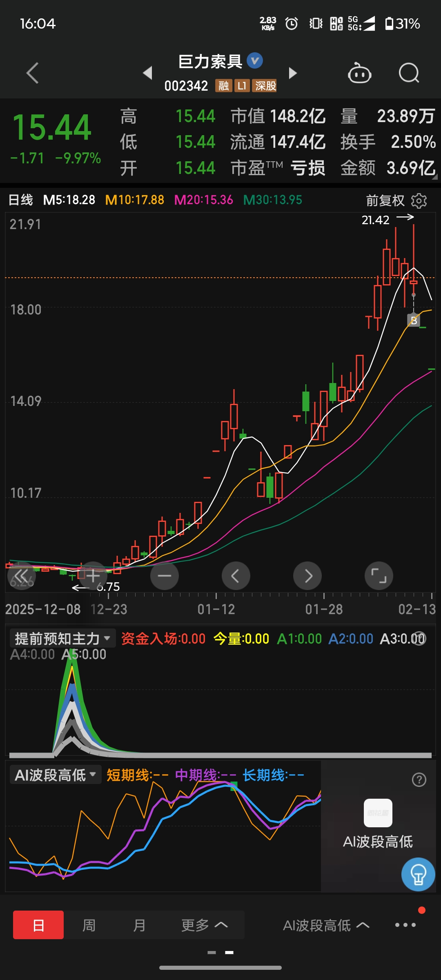Tap the -9.97% change percentage

coord(78,158)
